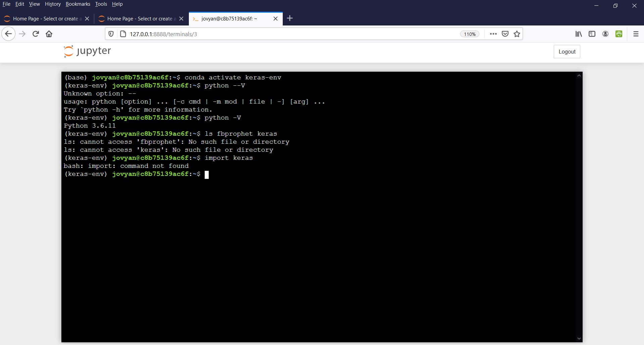Image resolution: width=644 pixels, height=345 pixels.
Task: Open the Library bookshelf icon
Action: 579,34
